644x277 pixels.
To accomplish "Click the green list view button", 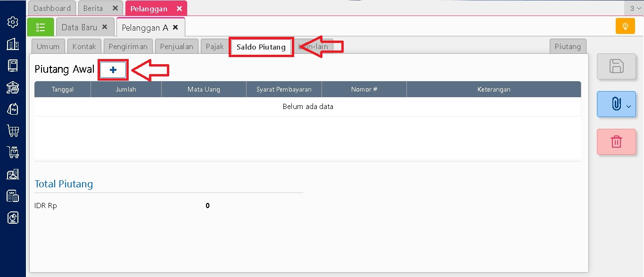I will pos(41,27).
